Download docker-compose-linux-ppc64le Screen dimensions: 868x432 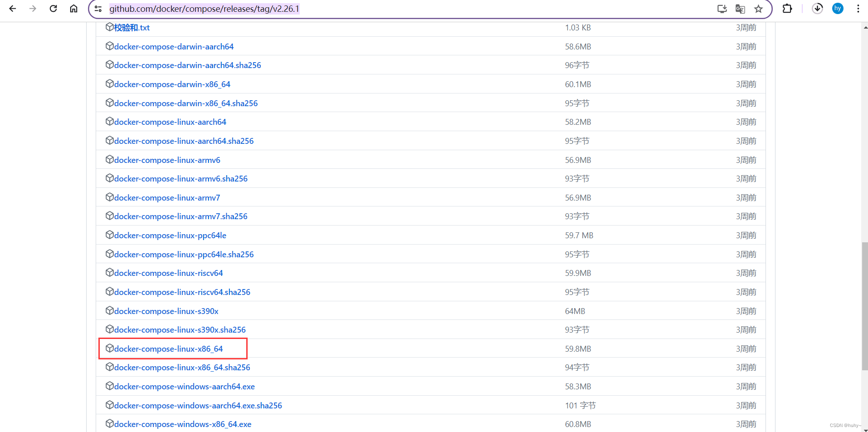[170, 236]
